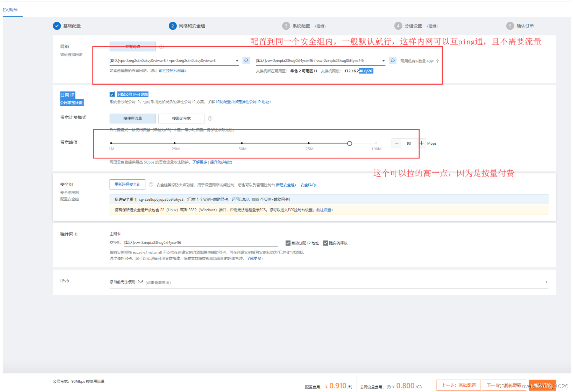Screen dimensions: 573x392
Task: Click the bandwidth value field showing 90
Action: pyautogui.click(x=409, y=143)
